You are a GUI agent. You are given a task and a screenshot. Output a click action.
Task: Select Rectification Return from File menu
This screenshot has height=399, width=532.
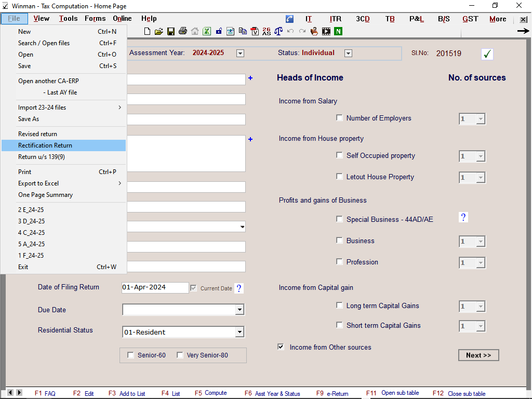(x=45, y=145)
